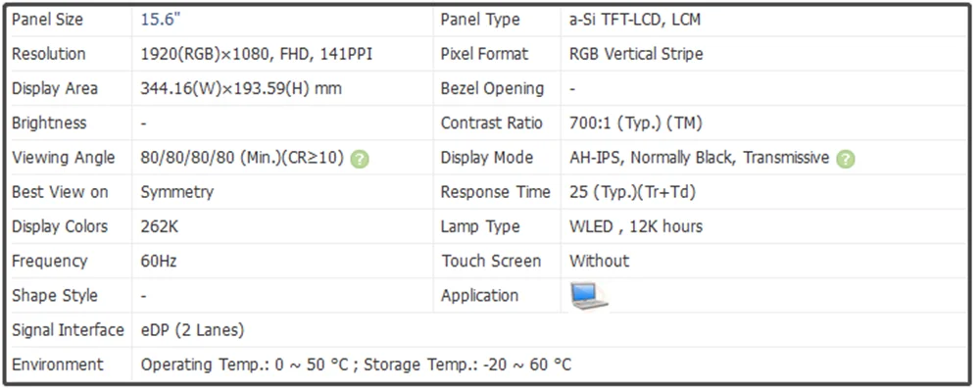Viewport: 980px width, 389px height.
Task: Click the help icon beside Display Mode
Action: point(845,159)
